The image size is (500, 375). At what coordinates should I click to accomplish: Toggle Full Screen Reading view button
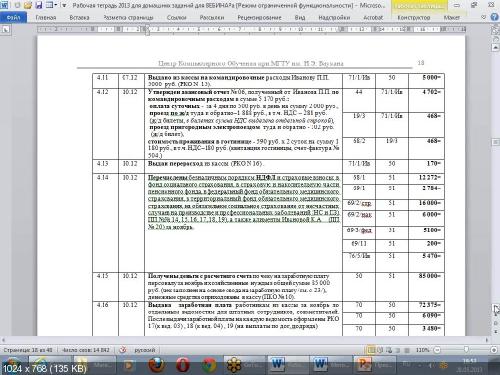[x=380, y=350]
